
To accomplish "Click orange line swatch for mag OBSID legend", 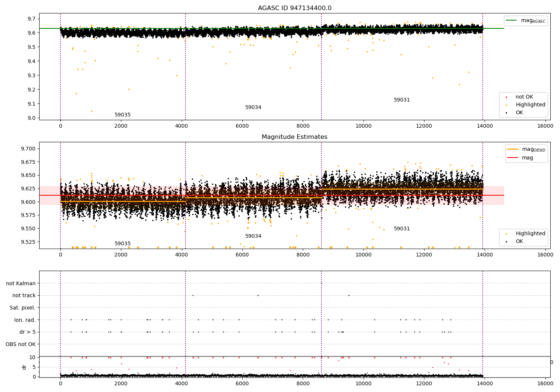I will tap(513, 149).
